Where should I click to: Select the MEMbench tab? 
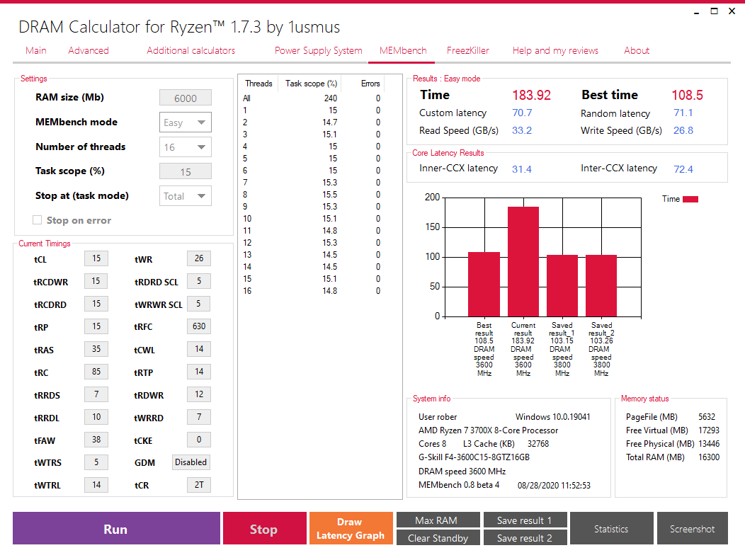[403, 50]
